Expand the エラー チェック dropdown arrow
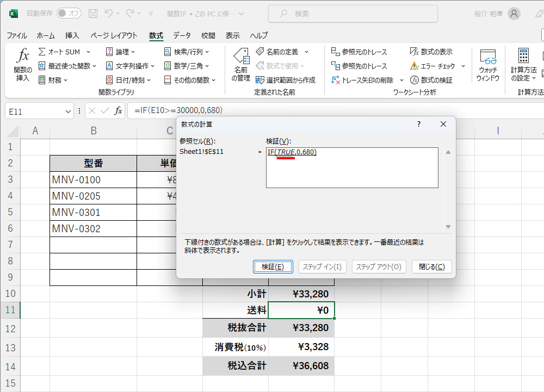544x392 pixels. coord(463,66)
